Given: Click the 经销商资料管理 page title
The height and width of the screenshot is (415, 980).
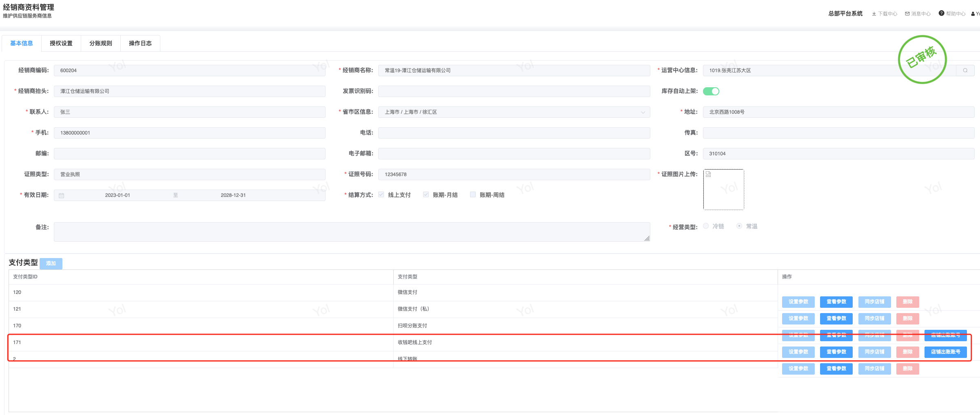Looking at the screenshot, I should click(29, 7).
